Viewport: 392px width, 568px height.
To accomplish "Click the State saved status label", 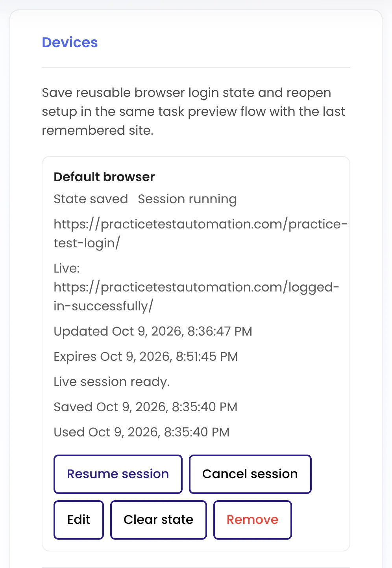I will pyautogui.click(x=91, y=199).
